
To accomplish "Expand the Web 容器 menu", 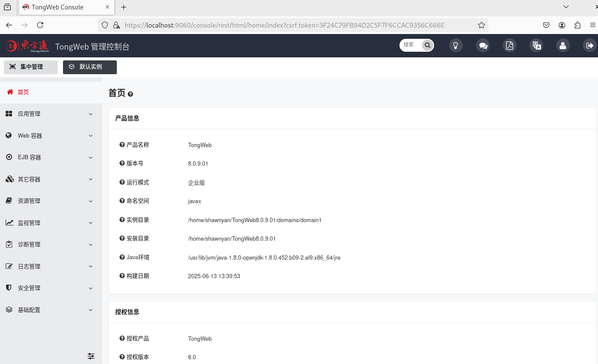I will [51, 136].
